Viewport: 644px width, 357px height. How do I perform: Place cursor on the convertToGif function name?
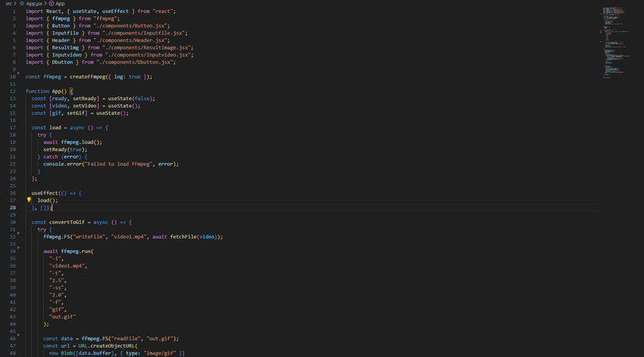pos(69,222)
